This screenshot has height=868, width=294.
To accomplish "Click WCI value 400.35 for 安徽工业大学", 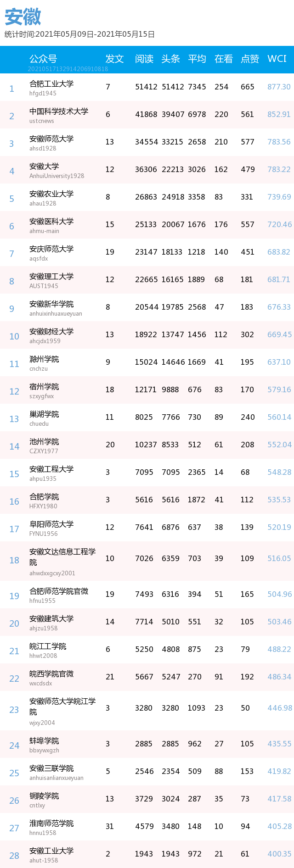I will point(279,854).
